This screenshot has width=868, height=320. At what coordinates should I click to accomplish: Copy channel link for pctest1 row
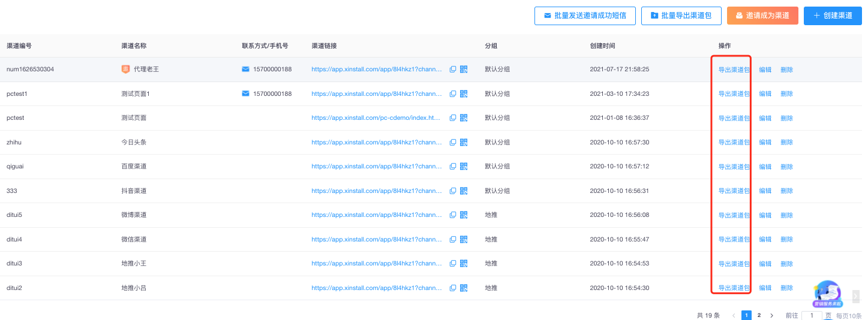pyautogui.click(x=453, y=93)
